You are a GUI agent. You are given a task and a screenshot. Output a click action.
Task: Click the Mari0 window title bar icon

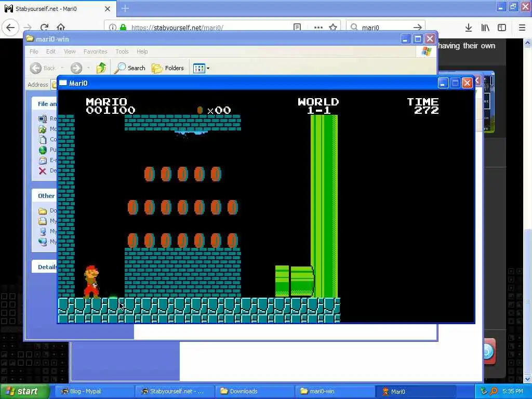click(63, 83)
